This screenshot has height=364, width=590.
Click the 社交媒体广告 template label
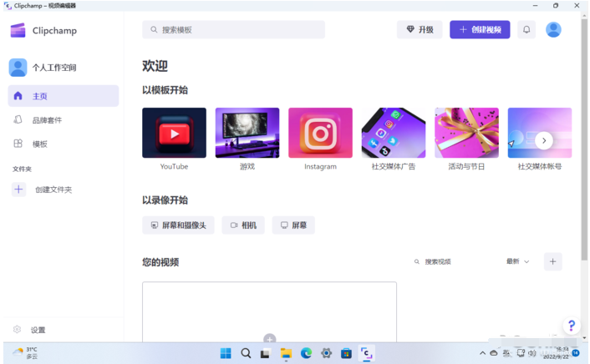(394, 167)
